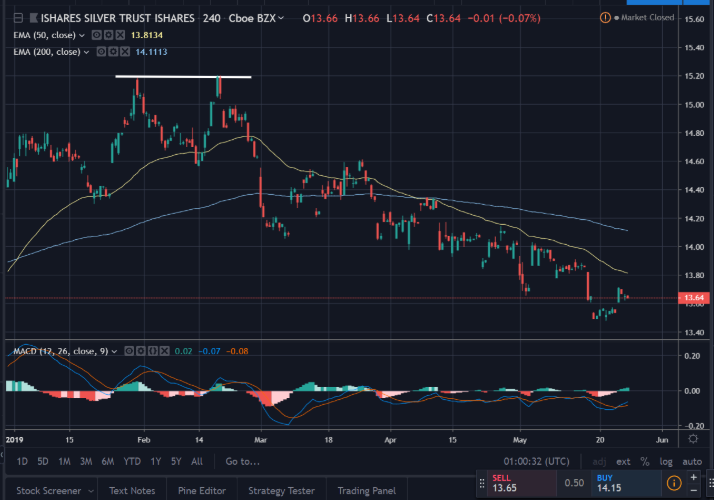This screenshot has width=714, height=500.
Task: Click the EMA 200 value 14.1113
Action: click(151, 52)
